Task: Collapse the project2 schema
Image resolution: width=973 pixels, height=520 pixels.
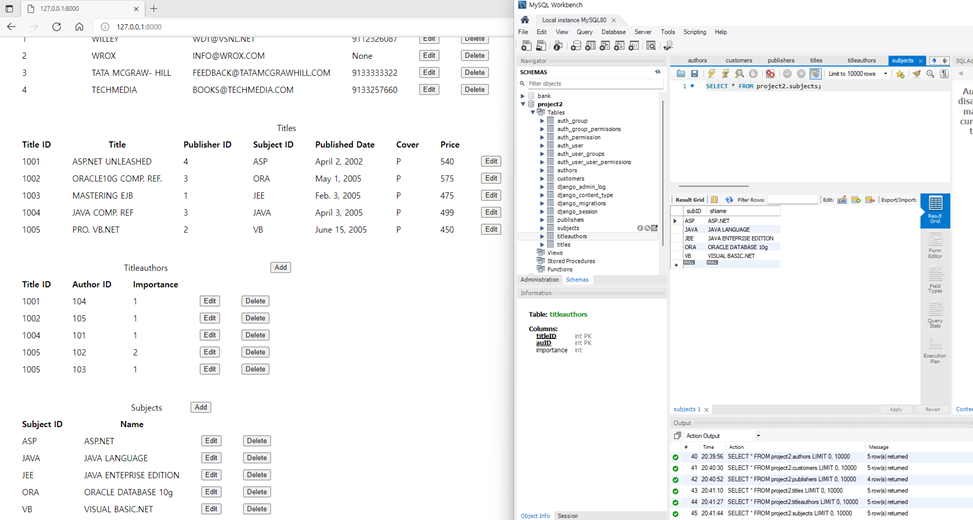Action: [522, 104]
